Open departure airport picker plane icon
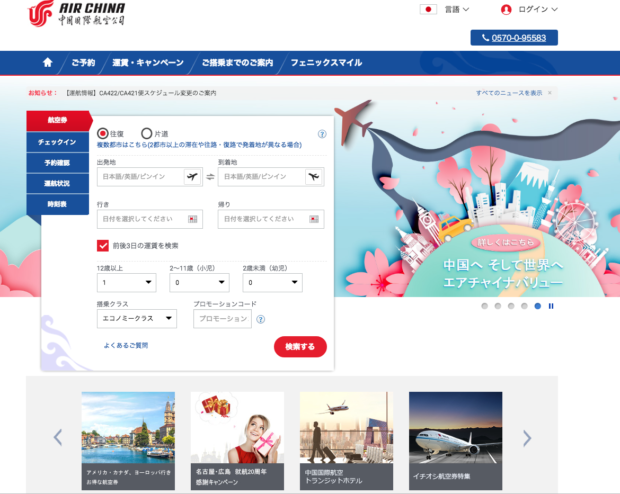The height and width of the screenshot is (494, 620). point(193,176)
